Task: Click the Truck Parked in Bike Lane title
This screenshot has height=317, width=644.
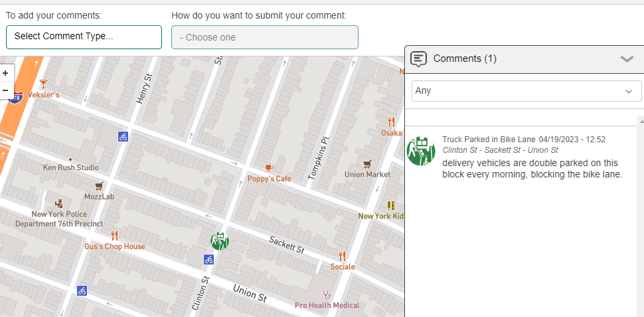Action: (489, 140)
